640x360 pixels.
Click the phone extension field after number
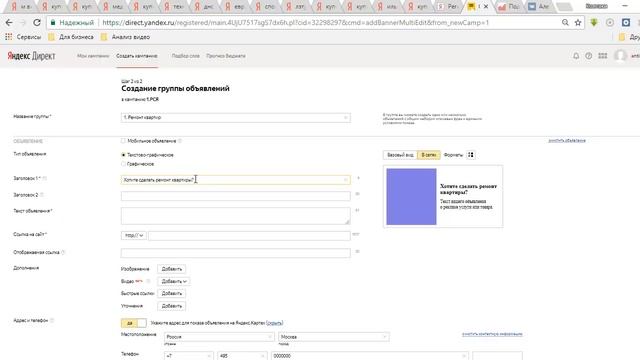497,356
